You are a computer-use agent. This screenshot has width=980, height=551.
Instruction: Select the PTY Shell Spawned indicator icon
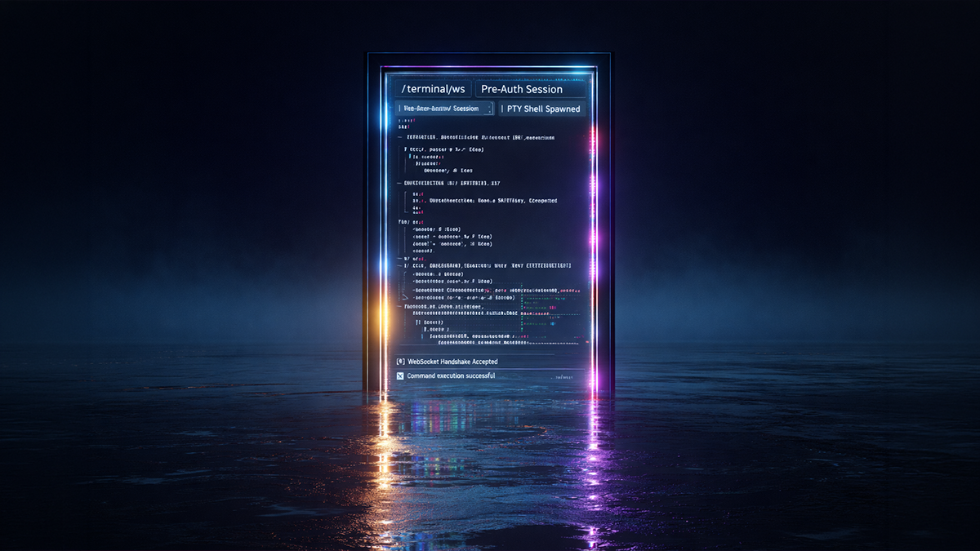click(503, 109)
